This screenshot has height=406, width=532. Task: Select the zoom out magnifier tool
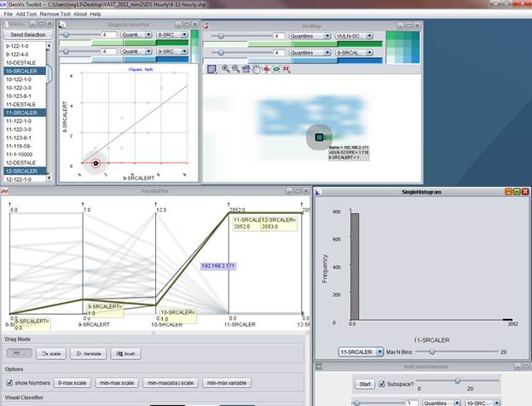[235, 68]
